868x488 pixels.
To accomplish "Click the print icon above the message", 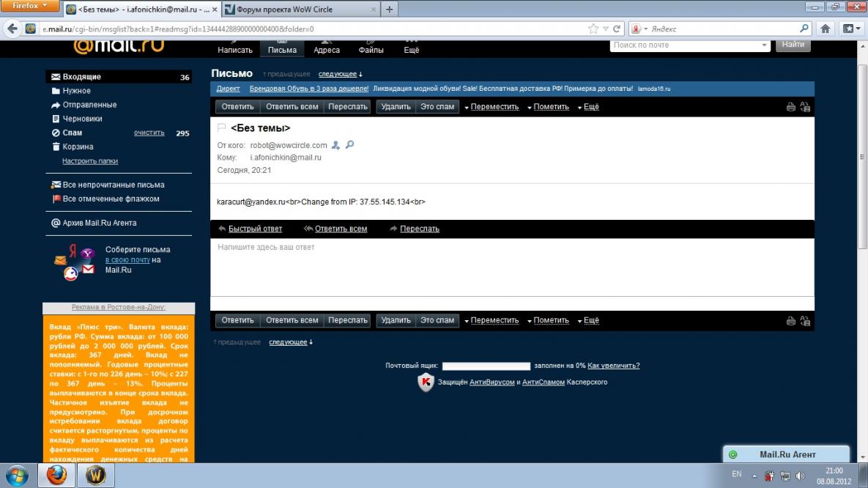I will (790, 107).
